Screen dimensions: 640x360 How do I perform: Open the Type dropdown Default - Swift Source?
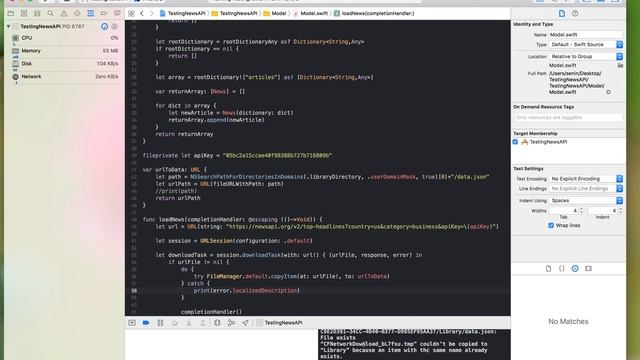[585, 44]
